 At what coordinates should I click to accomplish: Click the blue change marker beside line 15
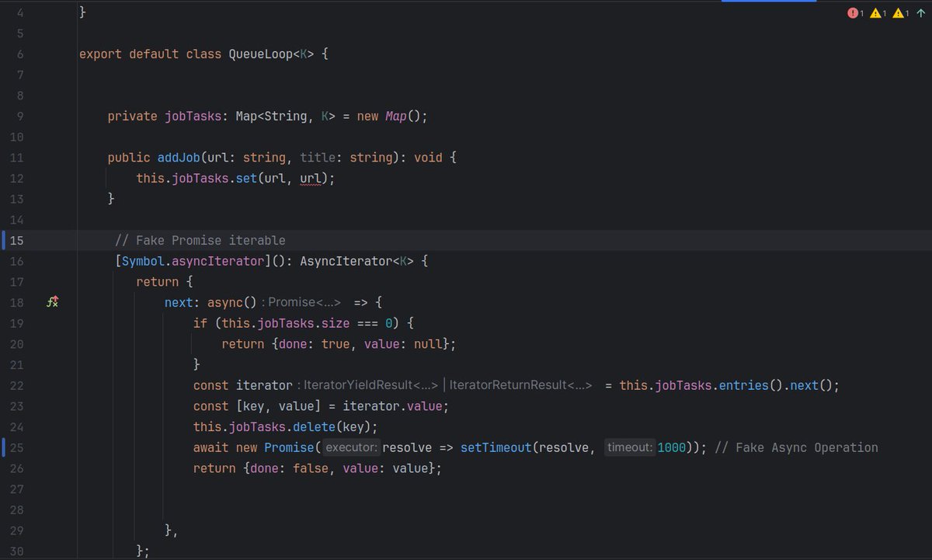click(x=5, y=240)
